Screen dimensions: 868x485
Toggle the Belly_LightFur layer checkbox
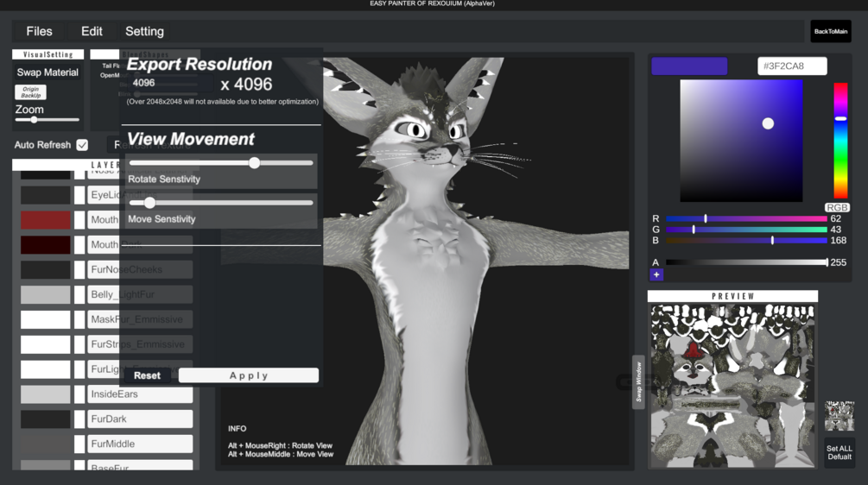pos(79,295)
